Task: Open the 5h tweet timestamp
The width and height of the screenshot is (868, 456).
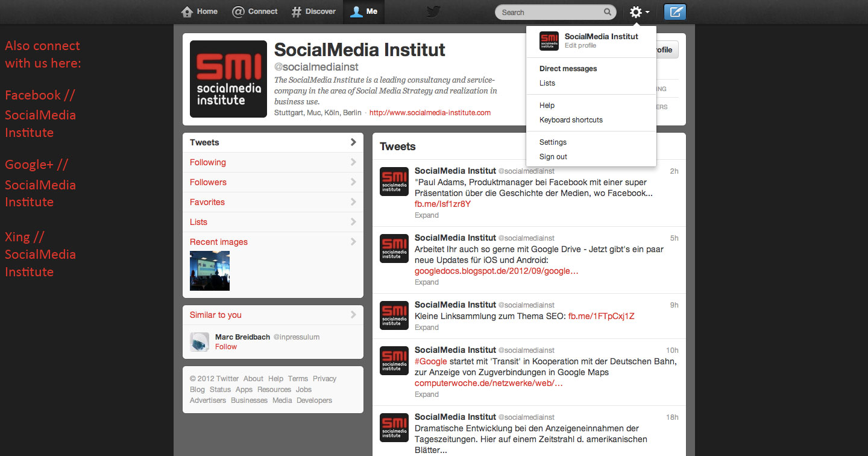Action: tap(674, 238)
